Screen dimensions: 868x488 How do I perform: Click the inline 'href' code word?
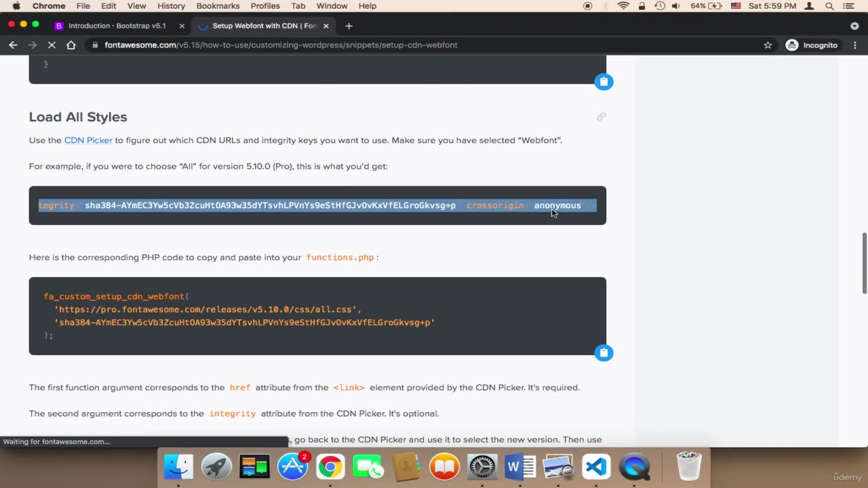point(240,388)
